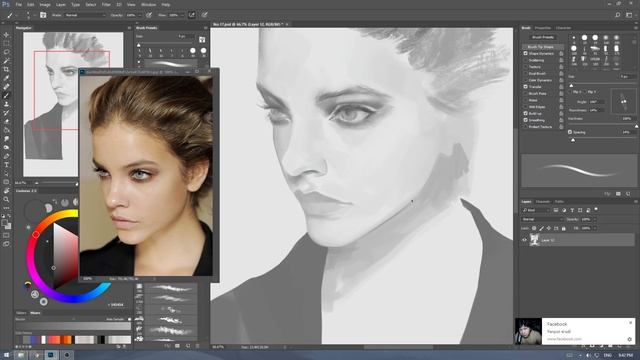Lock layer position icon
640x360 pixels.
(549, 228)
